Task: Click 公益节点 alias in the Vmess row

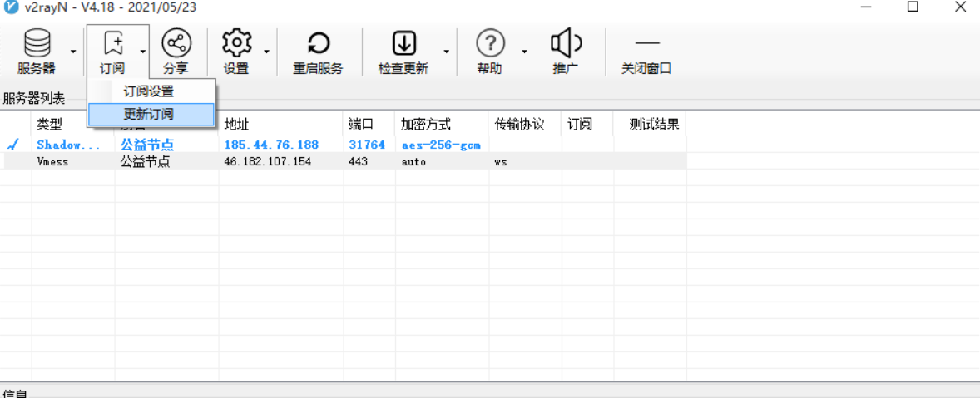Action: [x=145, y=161]
